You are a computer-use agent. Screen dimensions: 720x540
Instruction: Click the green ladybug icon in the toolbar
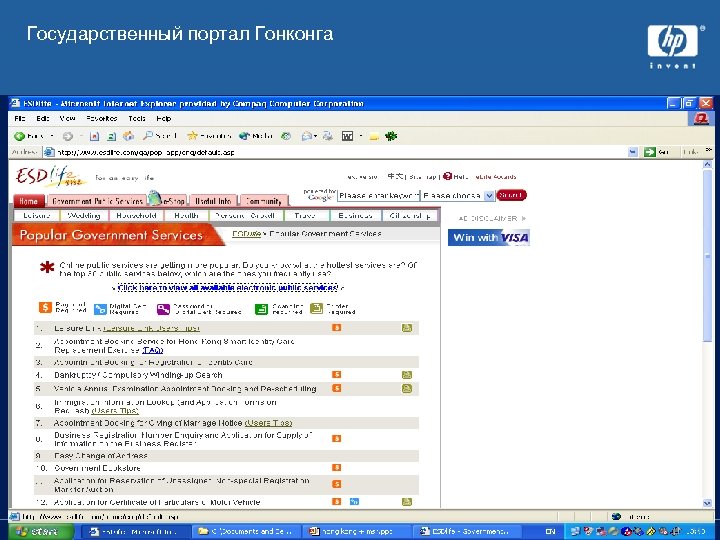click(391, 136)
